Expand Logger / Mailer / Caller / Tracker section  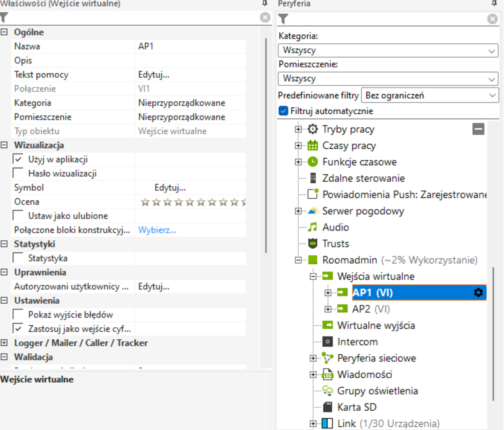click(4, 343)
